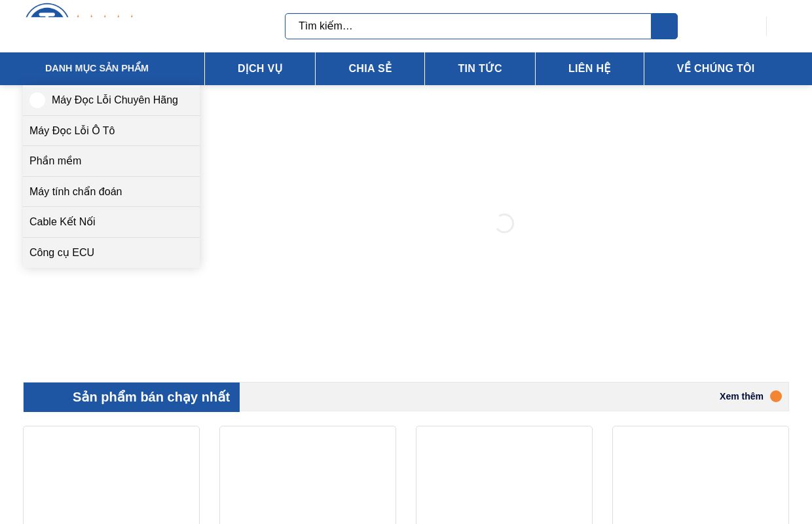812x524 pixels.
Task: Open the DỊCH VỤ menu item
Action: tap(260, 69)
